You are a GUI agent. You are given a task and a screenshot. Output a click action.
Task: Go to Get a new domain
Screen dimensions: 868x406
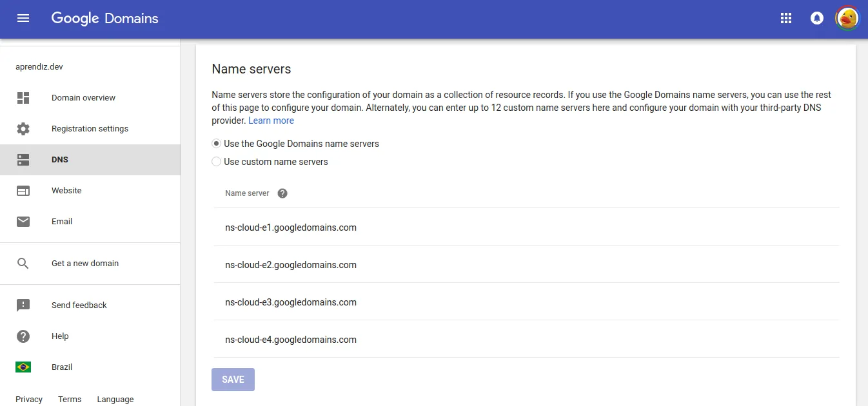coord(84,263)
